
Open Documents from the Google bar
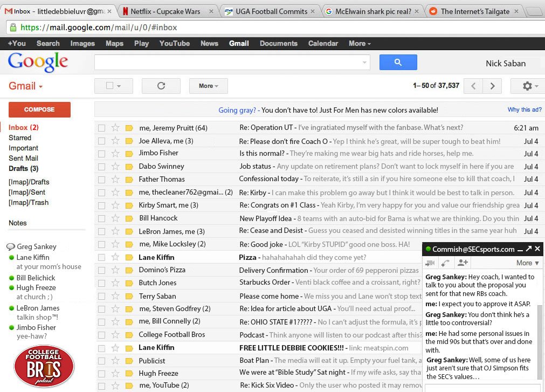coord(278,44)
